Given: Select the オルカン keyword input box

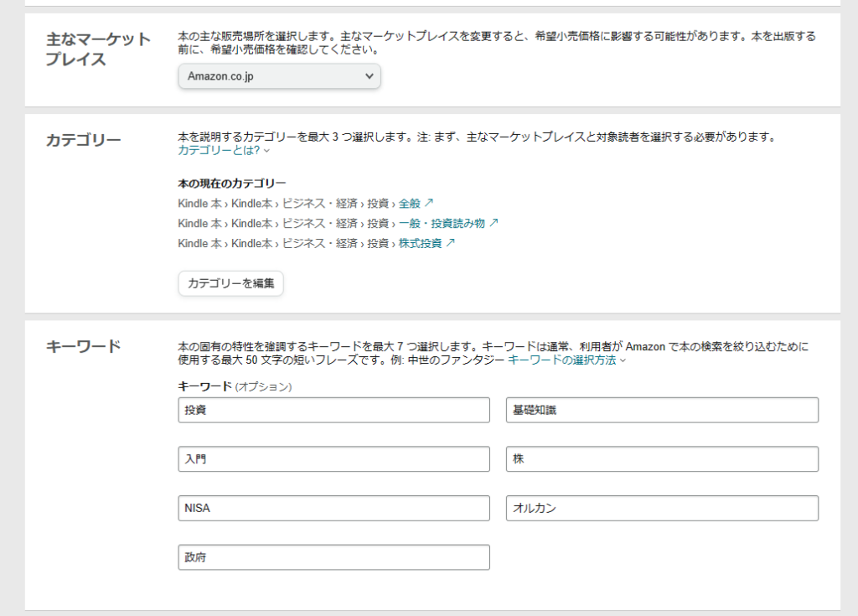Looking at the screenshot, I should [x=662, y=508].
